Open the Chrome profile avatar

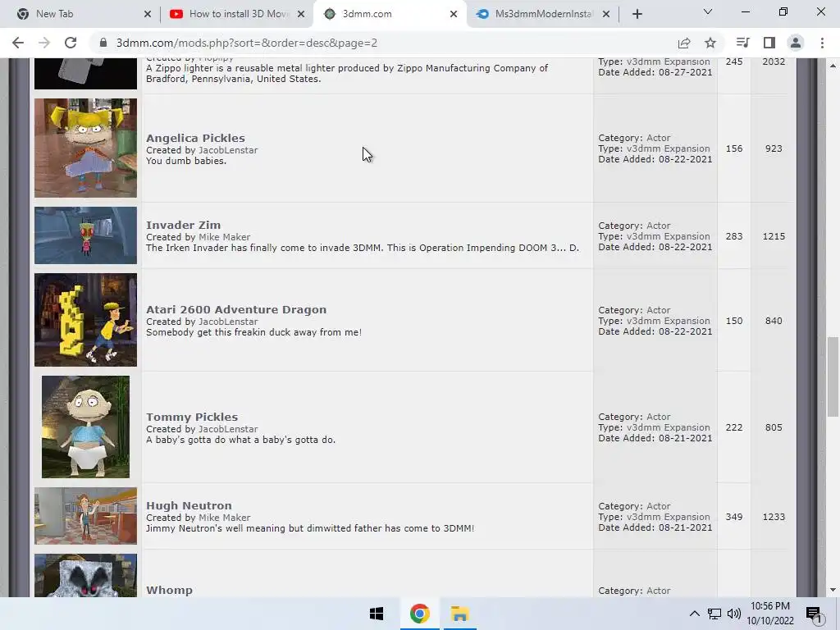796,43
